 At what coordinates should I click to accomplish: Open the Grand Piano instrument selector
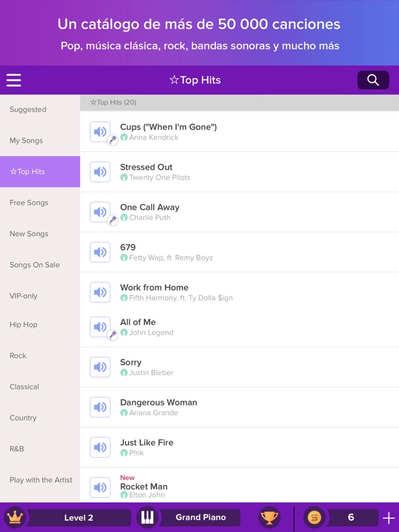click(x=200, y=517)
